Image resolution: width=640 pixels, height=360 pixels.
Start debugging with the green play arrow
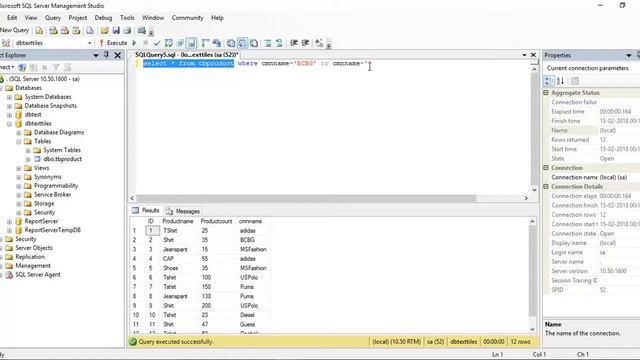pyautogui.click(x=134, y=43)
